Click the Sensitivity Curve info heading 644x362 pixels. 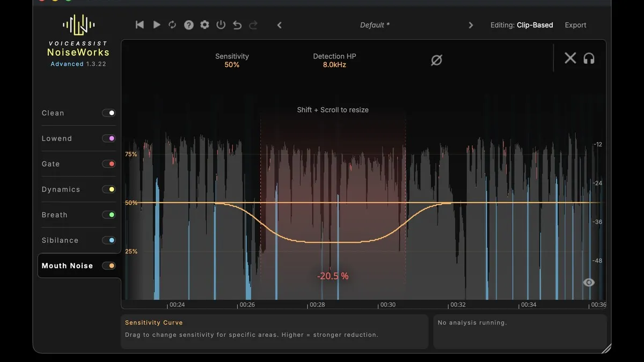click(154, 323)
